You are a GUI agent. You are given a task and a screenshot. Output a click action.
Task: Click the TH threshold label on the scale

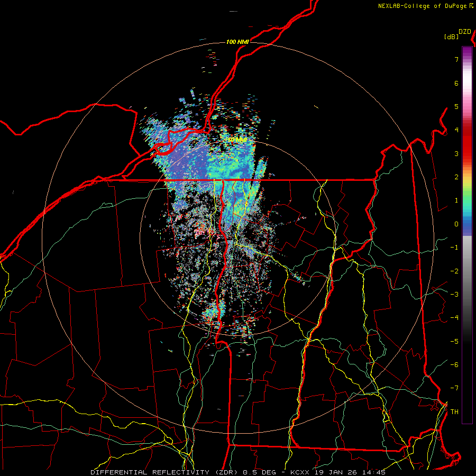(x=454, y=412)
